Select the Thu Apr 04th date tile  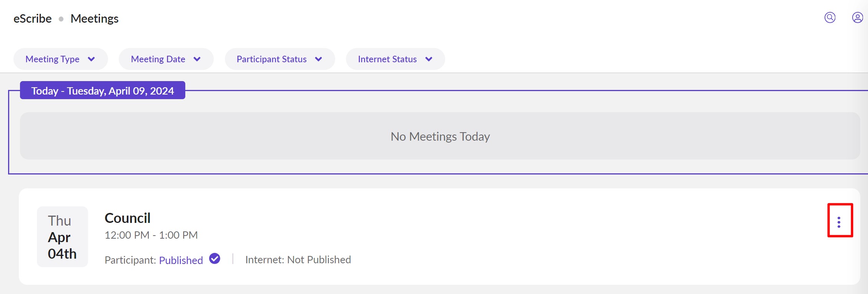point(62,237)
